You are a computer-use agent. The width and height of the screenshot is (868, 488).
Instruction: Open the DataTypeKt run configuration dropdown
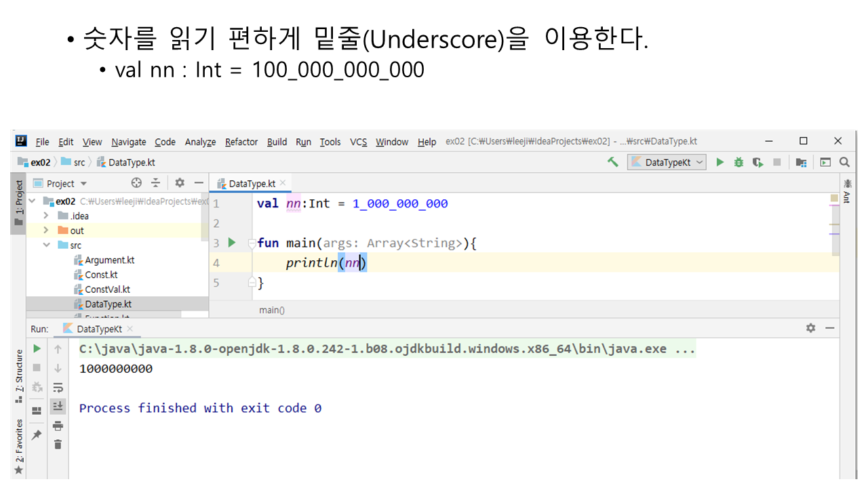coord(667,162)
